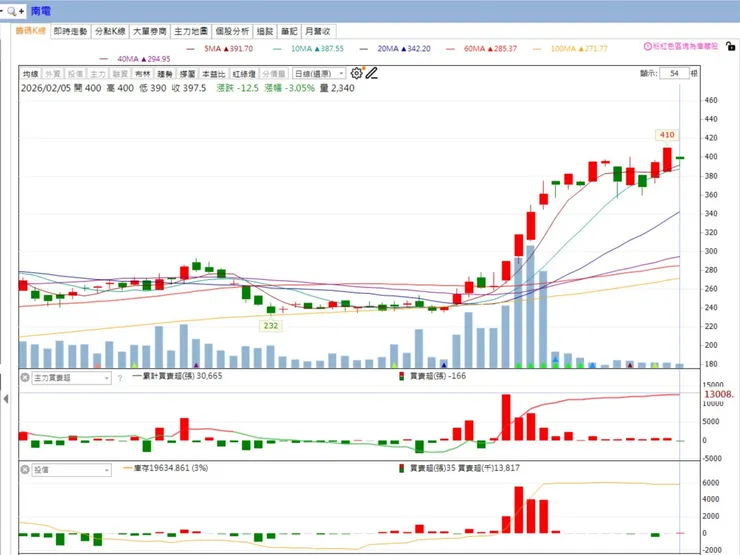This screenshot has width=740, height=555.
Task: Open the 日線(還原) period dropdown
Action: coord(319,74)
